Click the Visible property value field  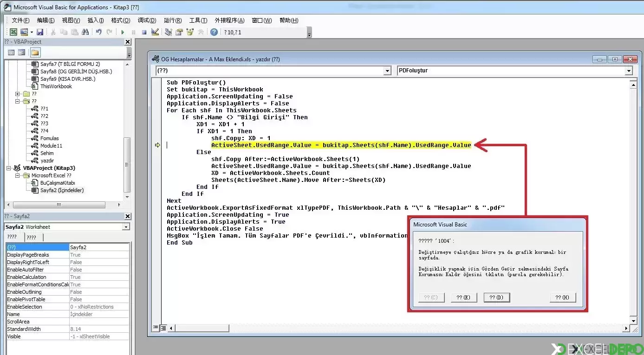point(99,336)
